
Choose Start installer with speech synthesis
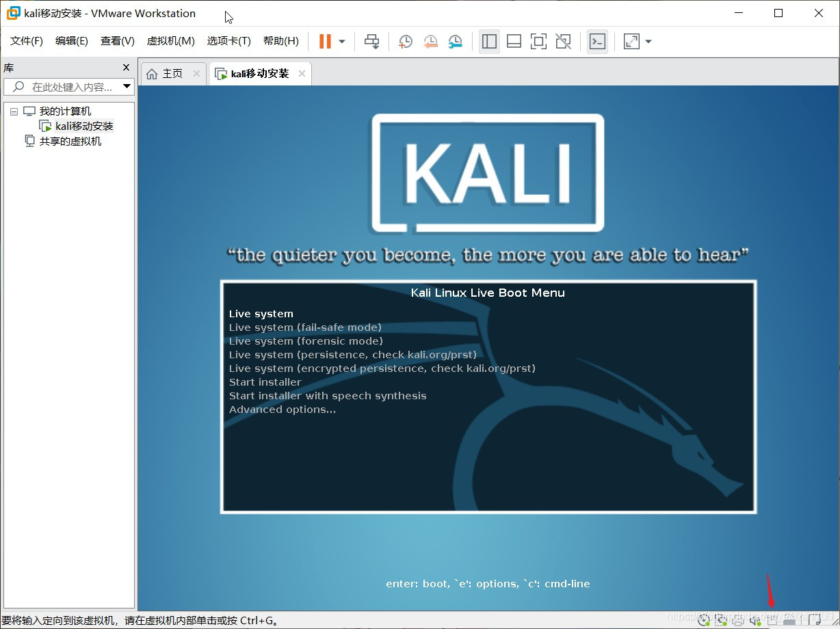tap(328, 396)
